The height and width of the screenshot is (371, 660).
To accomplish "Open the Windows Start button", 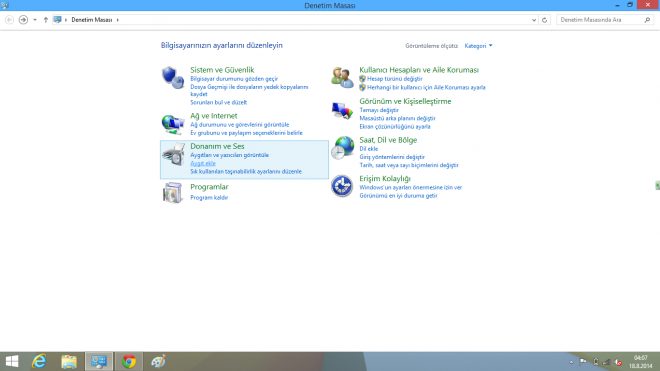I will pos(12,361).
